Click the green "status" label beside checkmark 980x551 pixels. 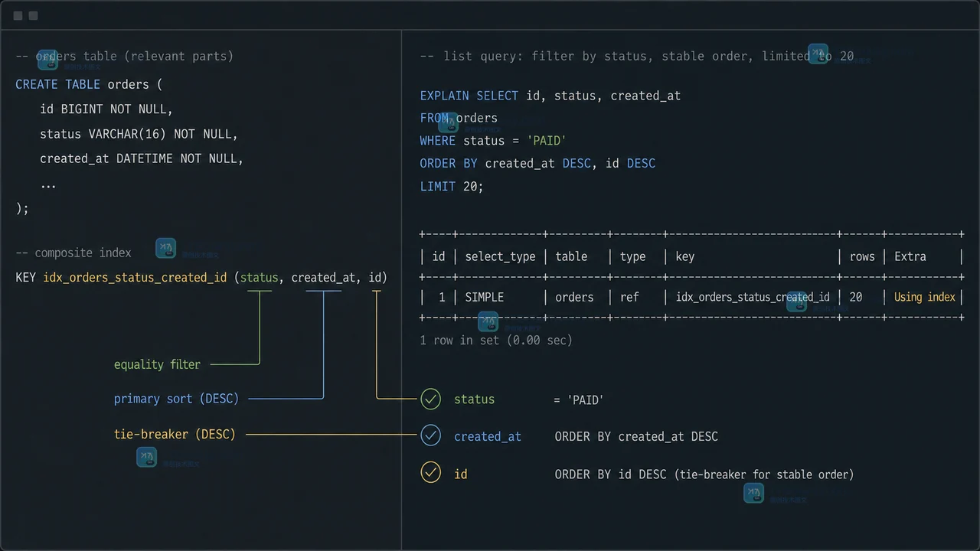pyautogui.click(x=474, y=399)
